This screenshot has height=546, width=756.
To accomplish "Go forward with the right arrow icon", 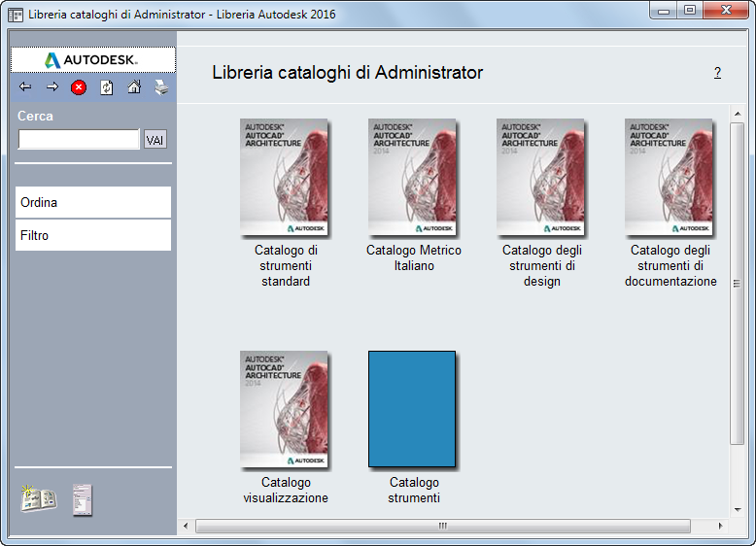I will pyautogui.click(x=52, y=87).
